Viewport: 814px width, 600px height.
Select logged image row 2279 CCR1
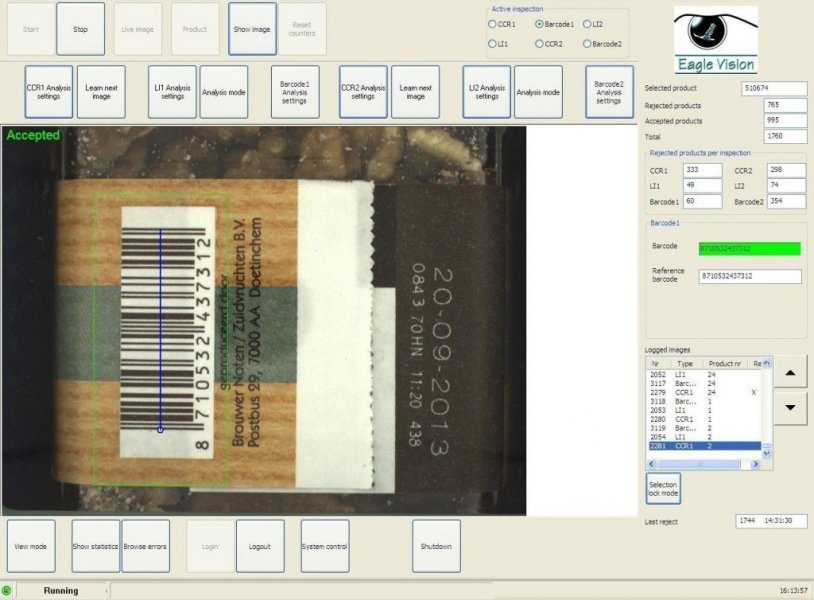pos(704,392)
